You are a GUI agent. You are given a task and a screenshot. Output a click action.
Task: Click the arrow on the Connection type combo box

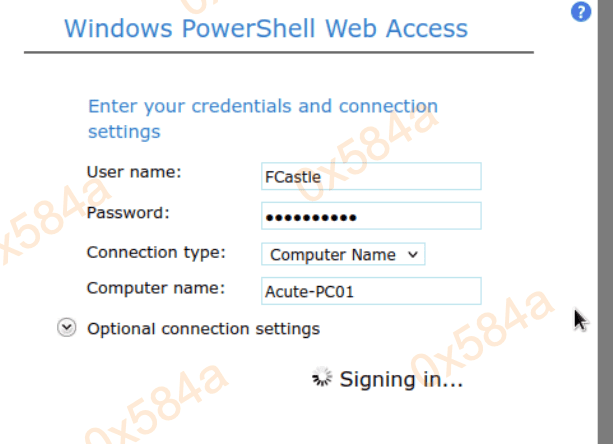413,254
